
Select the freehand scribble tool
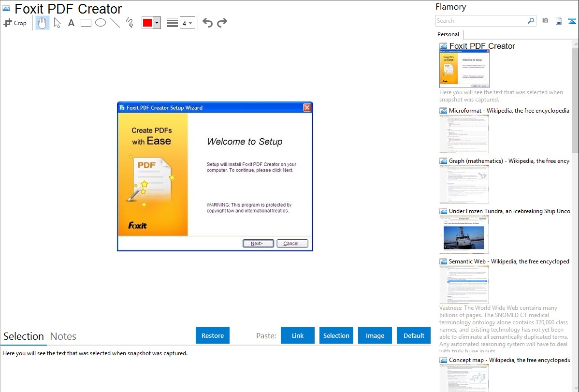click(130, 23)
